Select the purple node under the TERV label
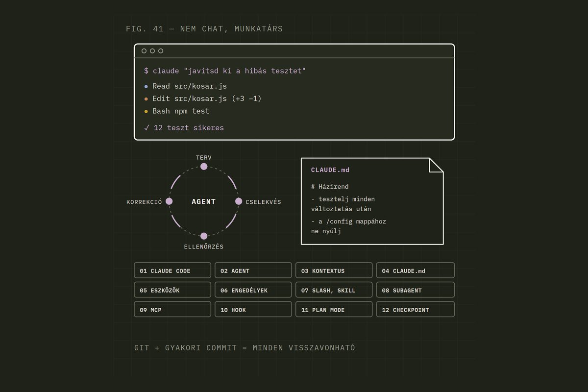This screenshot has width=588, height=392. pyautogui.click(x=204, y=167)
